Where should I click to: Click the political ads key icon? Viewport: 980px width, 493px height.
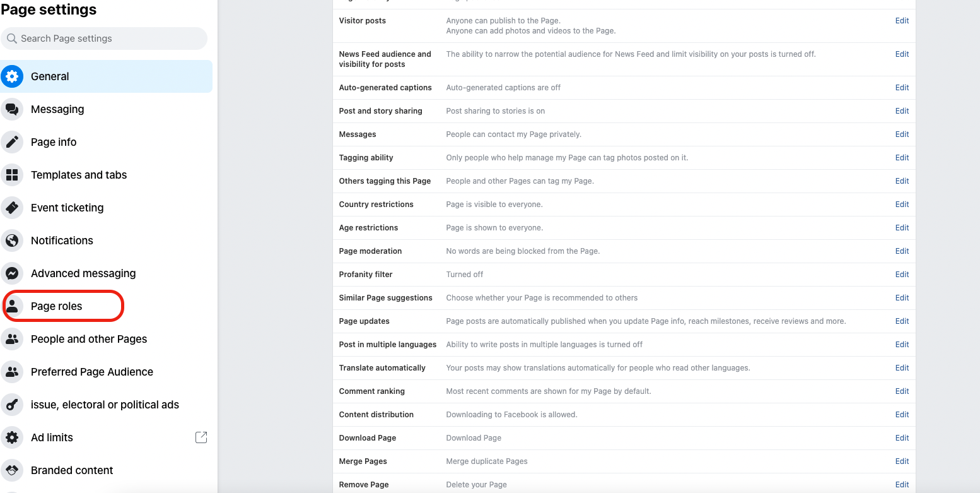tap(12, 405)
